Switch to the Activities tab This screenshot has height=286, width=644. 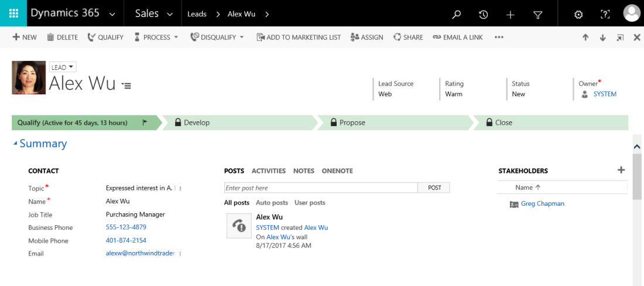[x=268, y=171]
